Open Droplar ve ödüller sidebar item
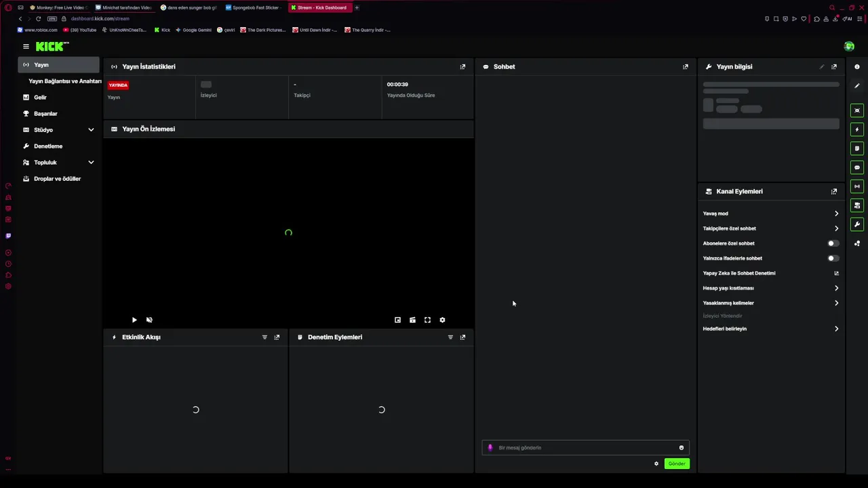Viewport: 868px width, 488px height. click(x=59, y=178)
